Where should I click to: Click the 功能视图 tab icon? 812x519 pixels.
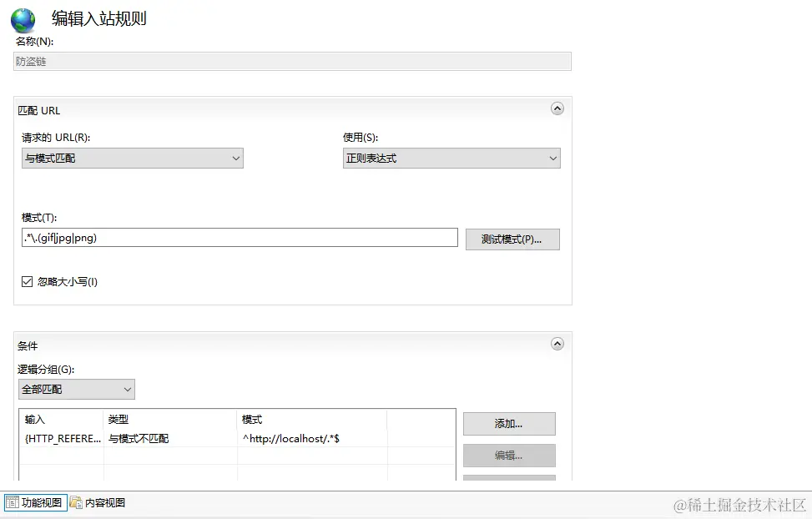click(12, 502)
